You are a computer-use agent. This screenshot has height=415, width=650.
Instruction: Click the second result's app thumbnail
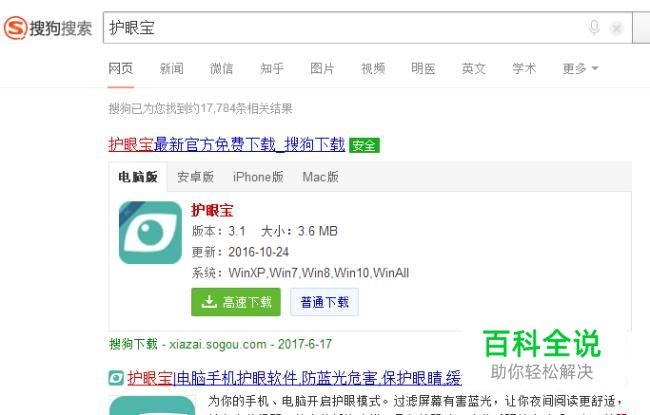[x=152, y=405]
